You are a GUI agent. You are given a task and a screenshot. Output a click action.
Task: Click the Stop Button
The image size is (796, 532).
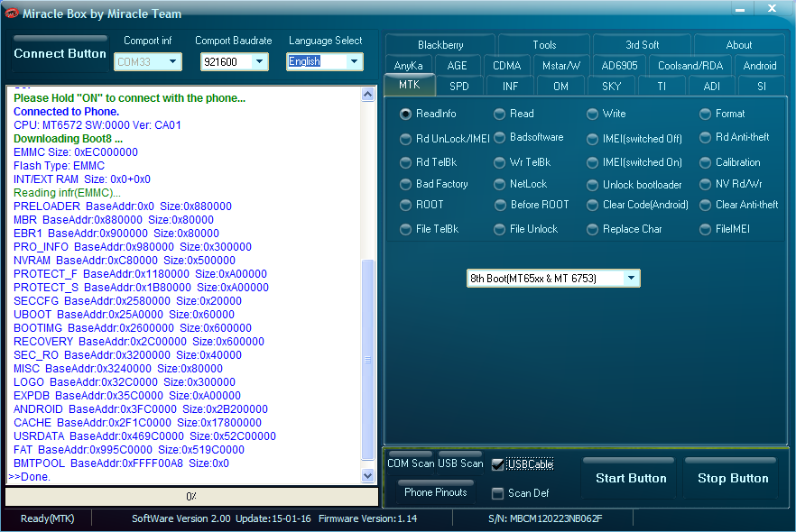[733, 478]
